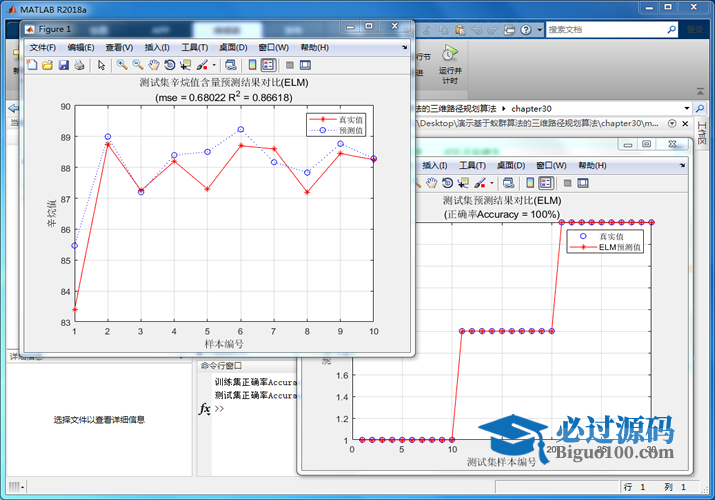Close the editor panel X next to path
Image resolution: width=715 pixels, height=500 pixels.
(x=685, y=124)
